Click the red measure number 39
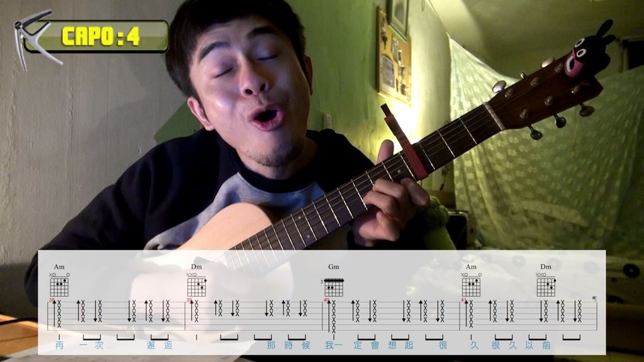The image size is (644, 362). (x=189, y=300)
